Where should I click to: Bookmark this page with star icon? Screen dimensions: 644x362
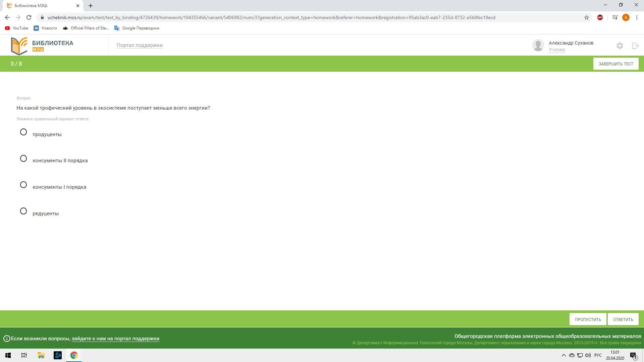tap(586, 17)
